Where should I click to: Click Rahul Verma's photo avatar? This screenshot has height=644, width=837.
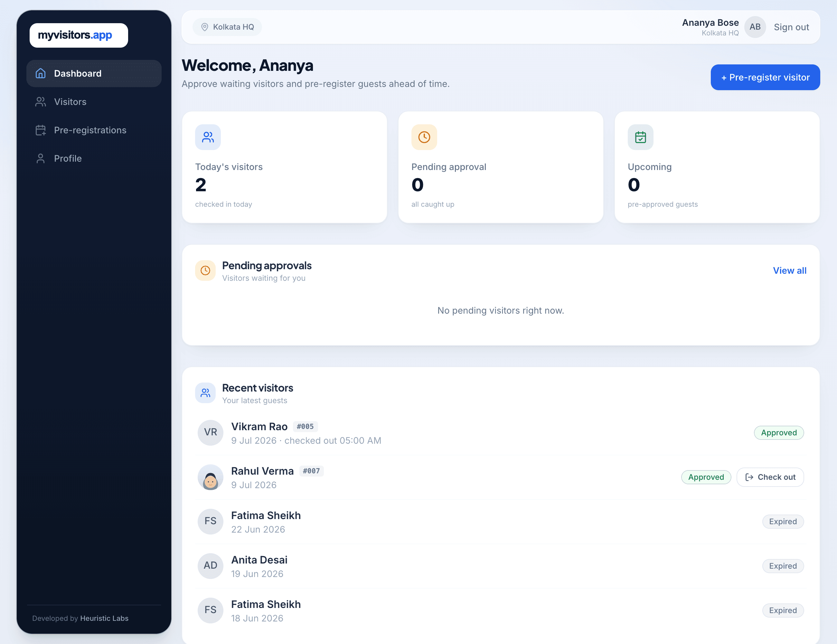pyautogui.click(x=211, y=477)
